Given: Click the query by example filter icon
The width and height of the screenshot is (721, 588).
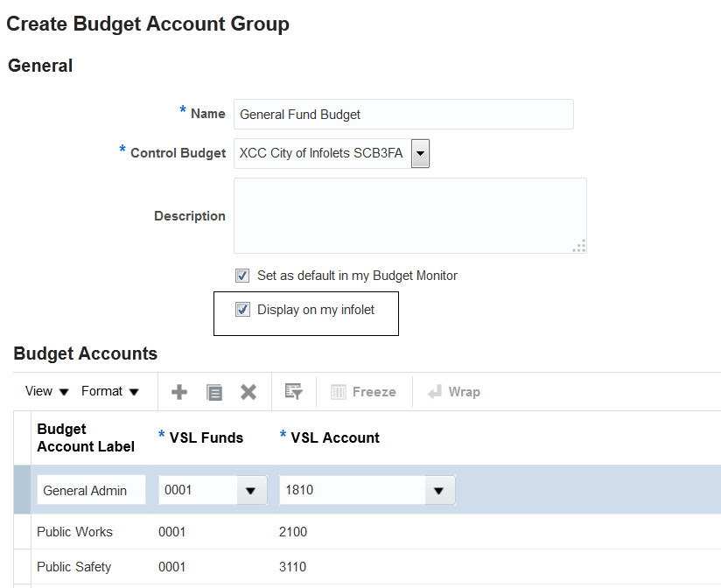Looking at the screenshot, I should pos(294,392).
